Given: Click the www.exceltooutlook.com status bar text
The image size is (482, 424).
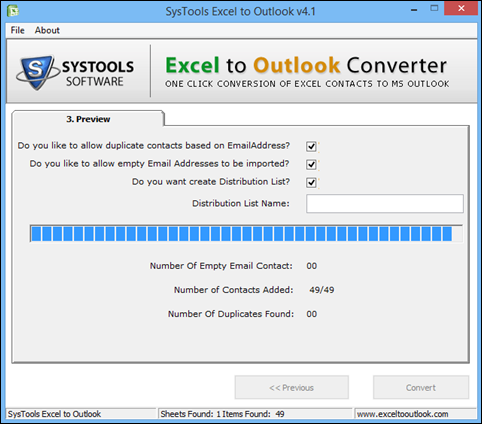Looking at the screenshot, I should (x=402, y=414).
